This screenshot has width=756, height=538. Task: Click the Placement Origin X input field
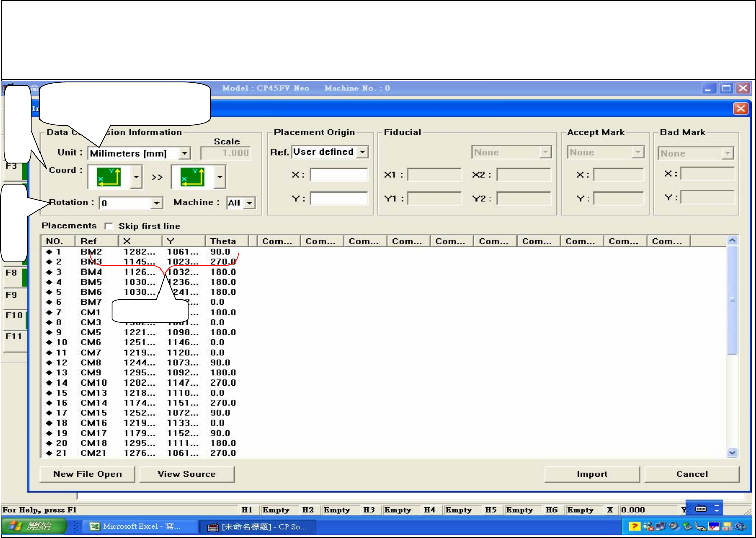339,175
